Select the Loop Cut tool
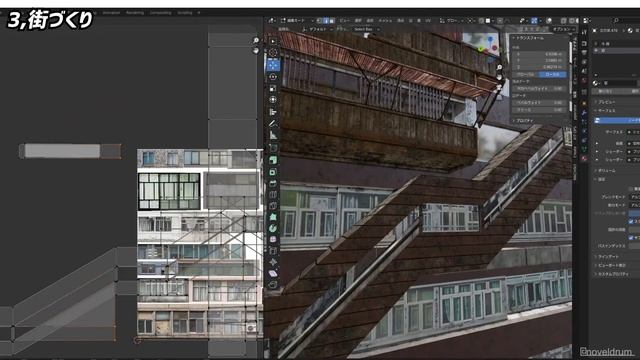This screenshot has height=360, width=640. pos(273,195)
